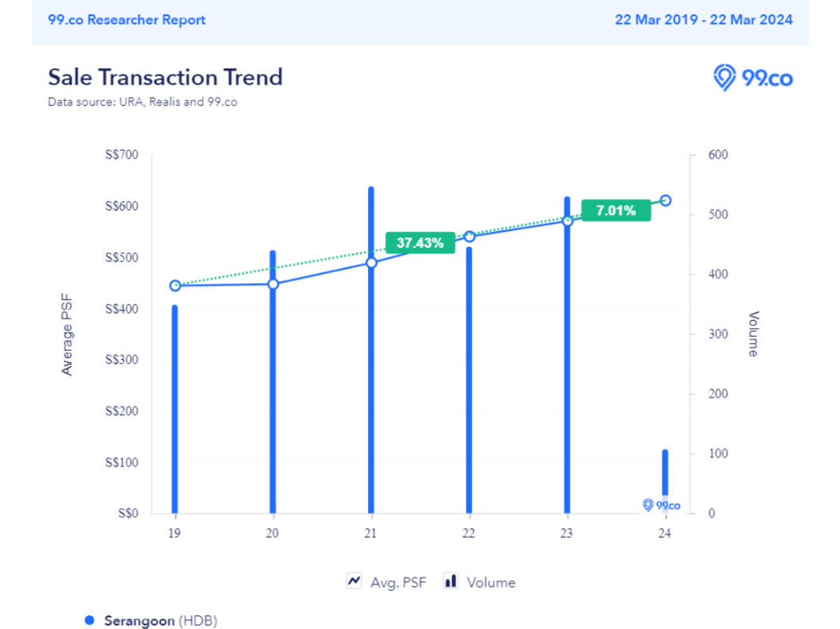Open the 99.co Researcher Report header link
The height and width of the screenshot is (629, 840).
pos(126,20)
